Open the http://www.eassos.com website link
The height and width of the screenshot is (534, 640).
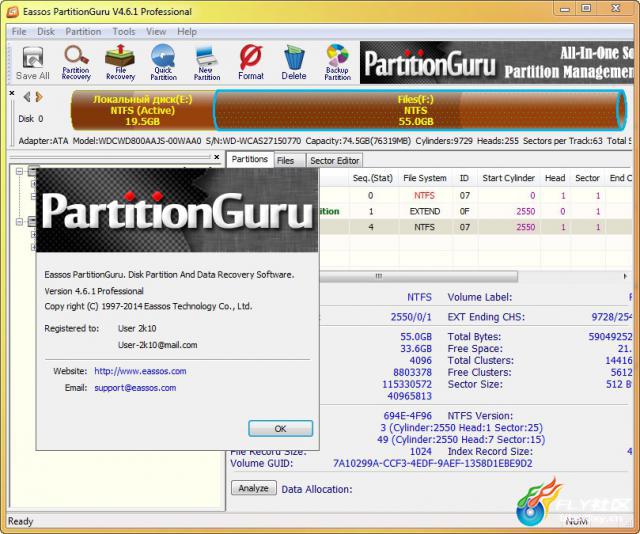click(140, 371)
